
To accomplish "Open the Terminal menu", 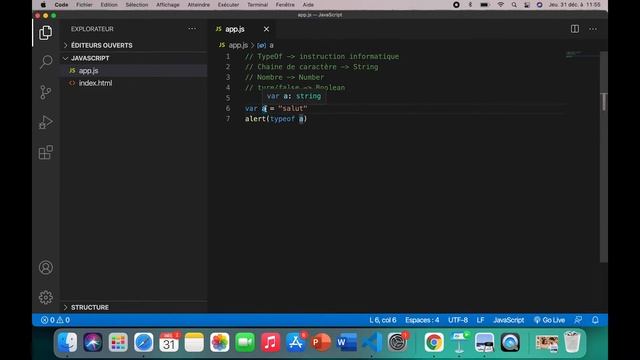I will coord(258,5).
